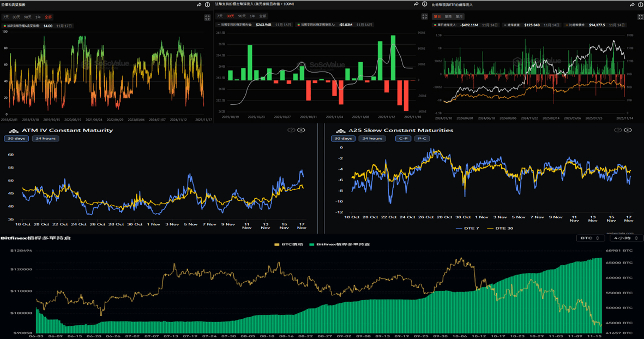
Task: Click add icon on Δ25 Skew panel
Action: click(628, 130)
